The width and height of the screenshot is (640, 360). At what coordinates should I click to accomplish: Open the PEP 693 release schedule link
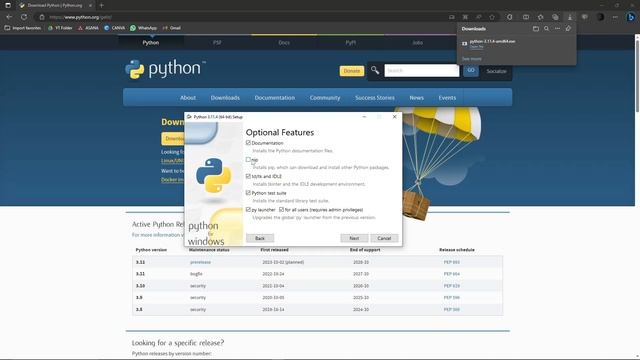coord(451,262)
